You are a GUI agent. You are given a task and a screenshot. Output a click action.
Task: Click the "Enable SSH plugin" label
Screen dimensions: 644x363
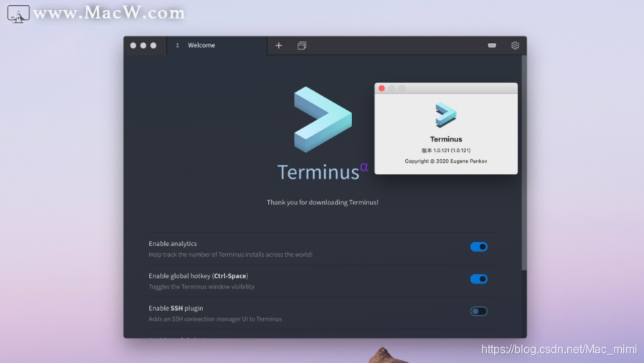[176, 308]
